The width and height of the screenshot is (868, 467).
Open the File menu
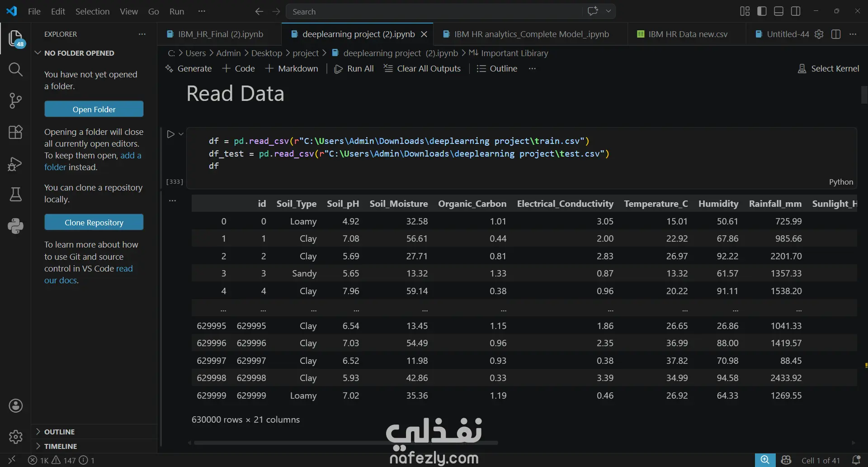pyautogui.click(x=34, y=11)
